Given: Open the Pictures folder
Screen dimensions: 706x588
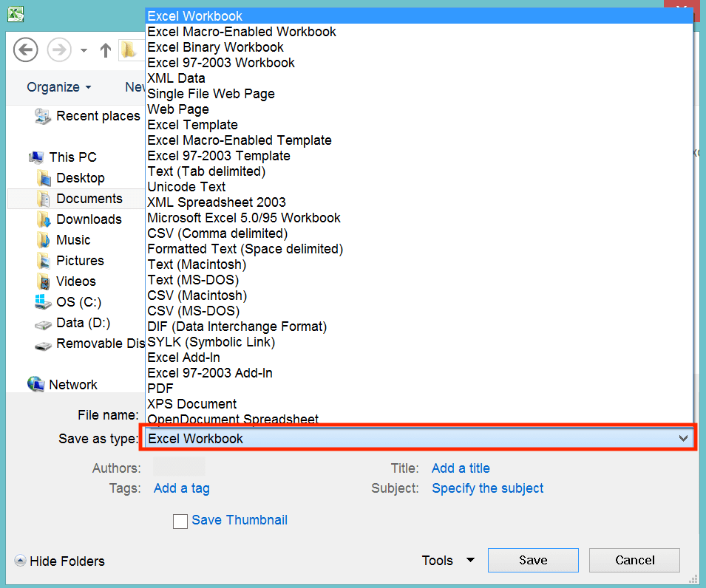Looking at the screenshot, I should 80,261.
